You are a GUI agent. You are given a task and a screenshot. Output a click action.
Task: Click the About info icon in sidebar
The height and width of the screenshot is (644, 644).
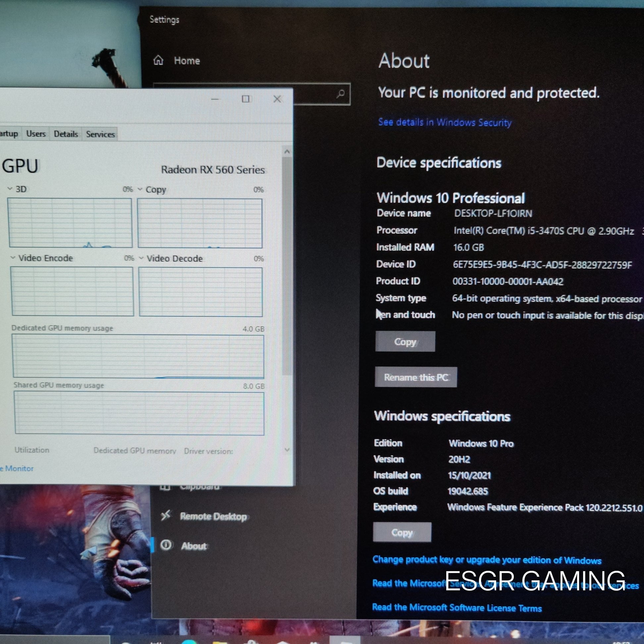click(166, 545)
